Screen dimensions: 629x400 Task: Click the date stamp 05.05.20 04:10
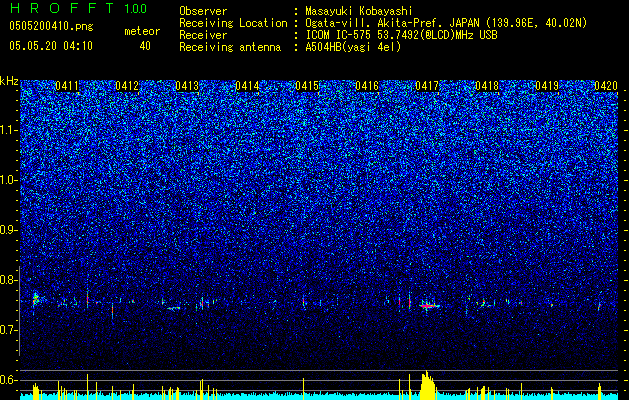tap(51, 46)
